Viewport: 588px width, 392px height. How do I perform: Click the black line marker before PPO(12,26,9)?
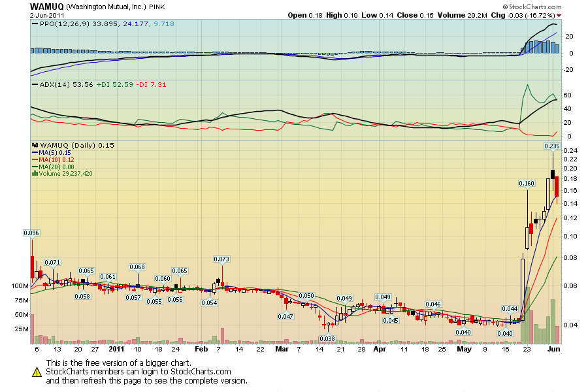pos(35,24)
